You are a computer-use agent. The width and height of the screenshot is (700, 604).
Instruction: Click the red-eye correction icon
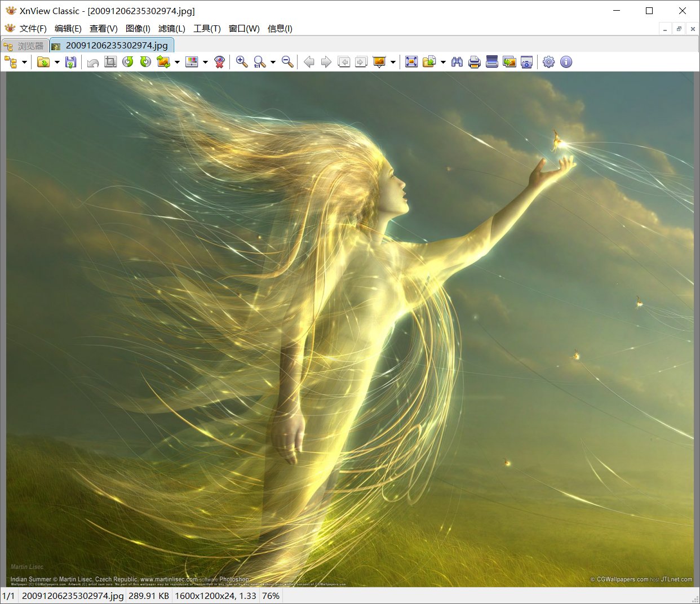(220, 62)
